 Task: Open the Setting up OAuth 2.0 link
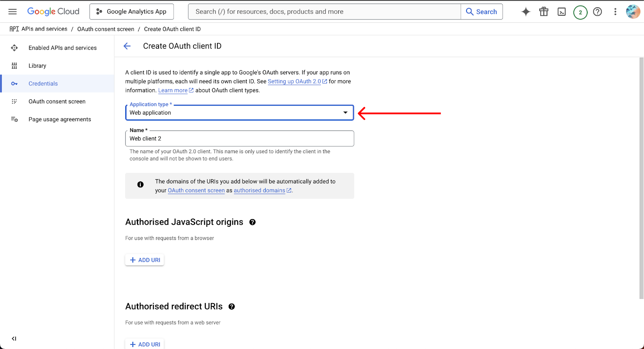(295, 82)
